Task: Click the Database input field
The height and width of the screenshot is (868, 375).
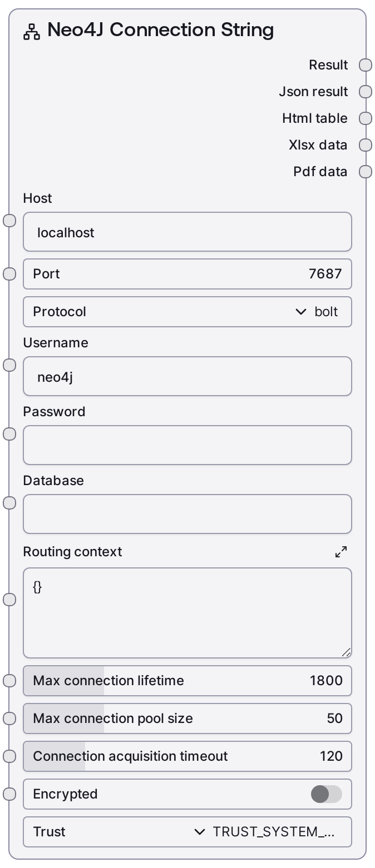Action: pos(187,514)
